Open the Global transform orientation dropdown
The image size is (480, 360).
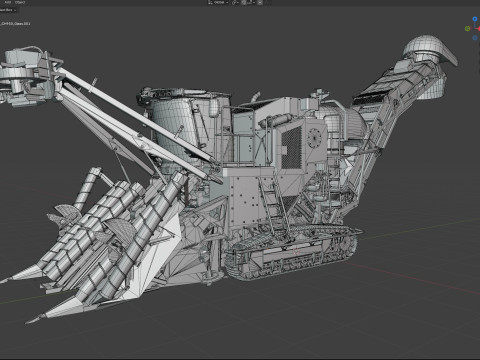pyautogui.click(x=218, y=2)
